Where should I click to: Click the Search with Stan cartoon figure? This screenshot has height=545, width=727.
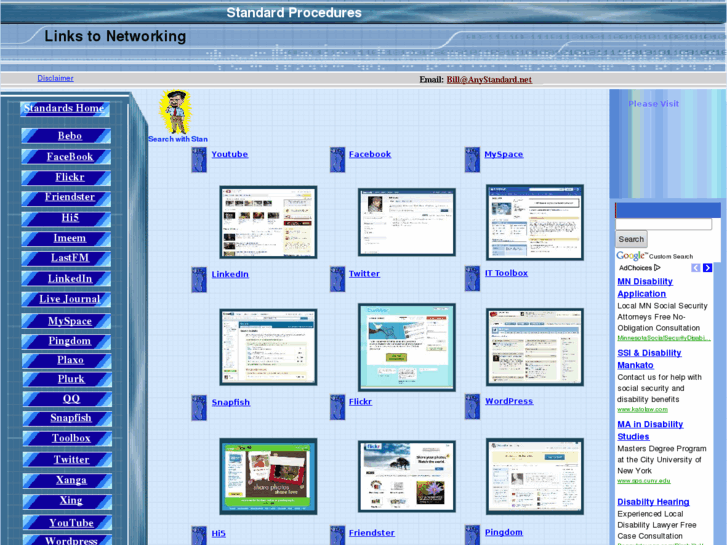(x=176, y=112)
